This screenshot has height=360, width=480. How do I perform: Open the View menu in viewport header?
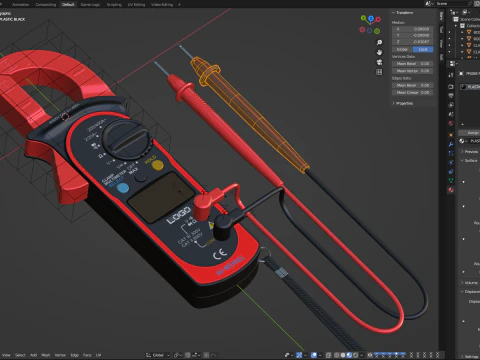click(x=6, y=355)
